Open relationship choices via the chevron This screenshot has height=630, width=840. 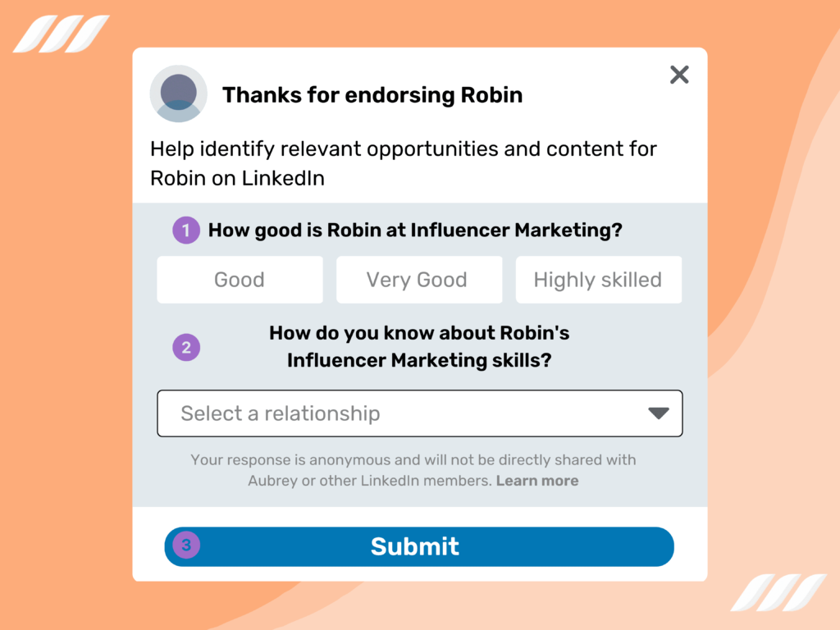pos(659,413)
